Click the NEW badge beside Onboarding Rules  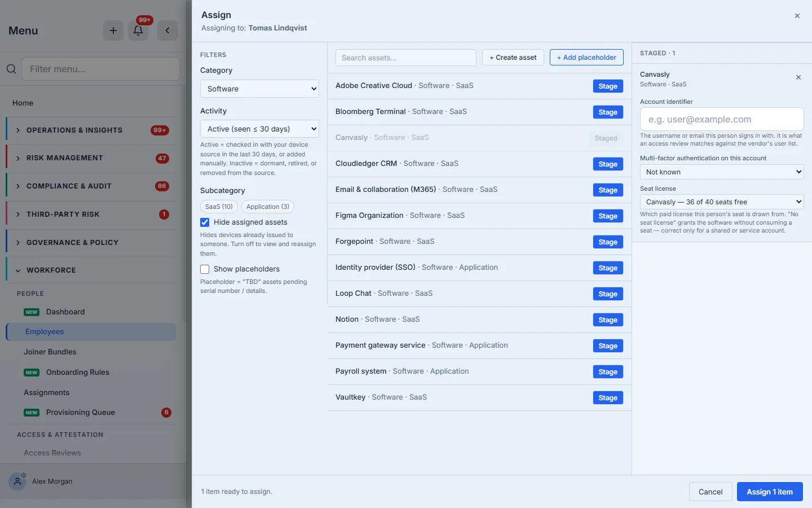[x=32, y=373]
